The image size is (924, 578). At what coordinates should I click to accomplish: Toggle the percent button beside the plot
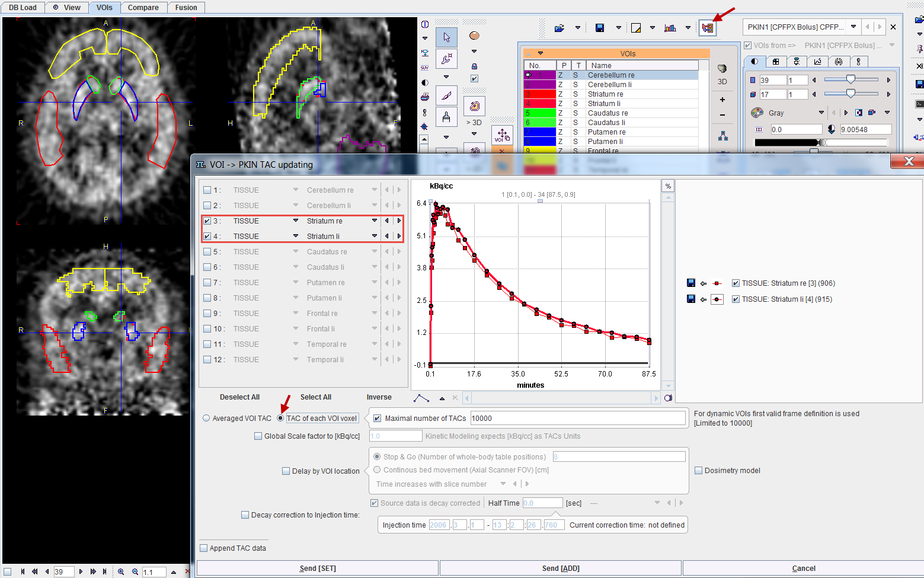coord(668,186)
